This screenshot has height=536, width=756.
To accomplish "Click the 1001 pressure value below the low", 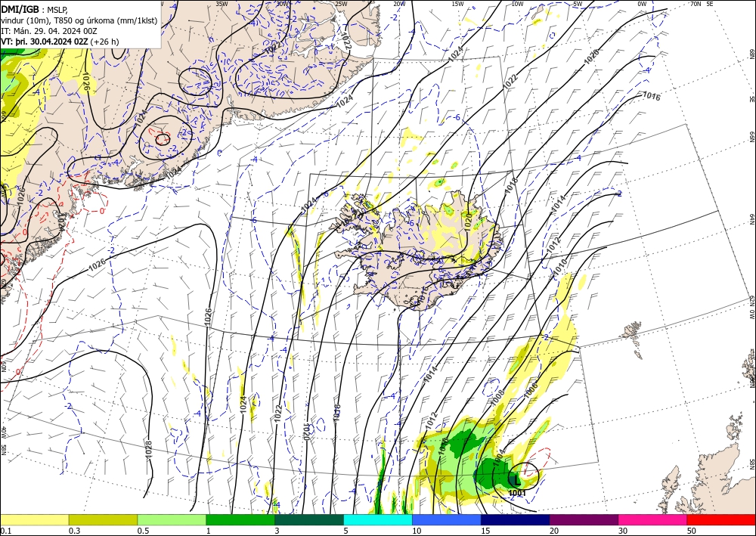I will click(x=517, y=493).
